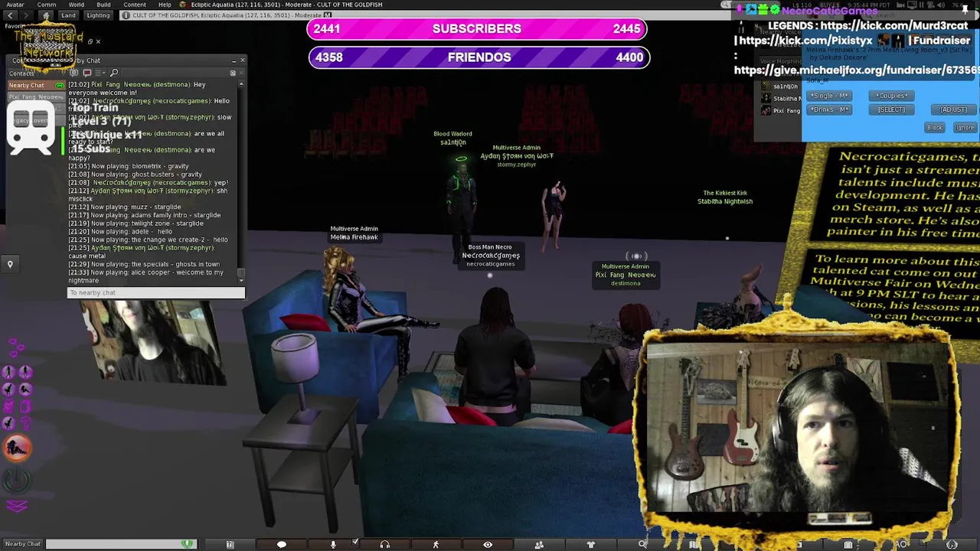Select sa1ntj0n in voice participant list
Screen dimensions: 980x551
[781, 86]
